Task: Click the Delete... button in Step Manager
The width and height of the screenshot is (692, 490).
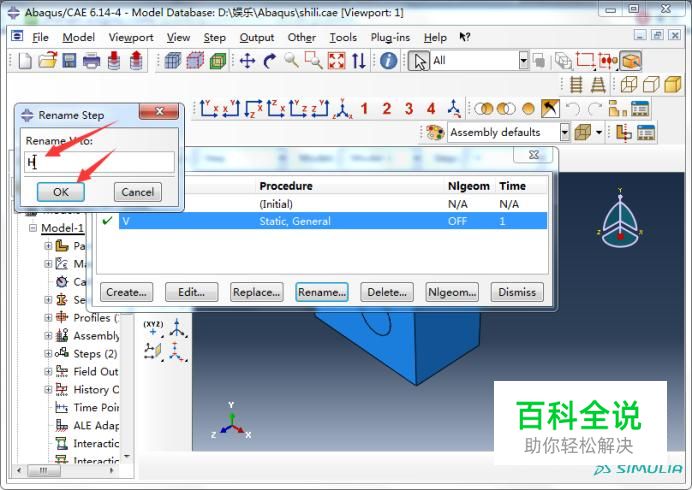Action: pos(387,292)
